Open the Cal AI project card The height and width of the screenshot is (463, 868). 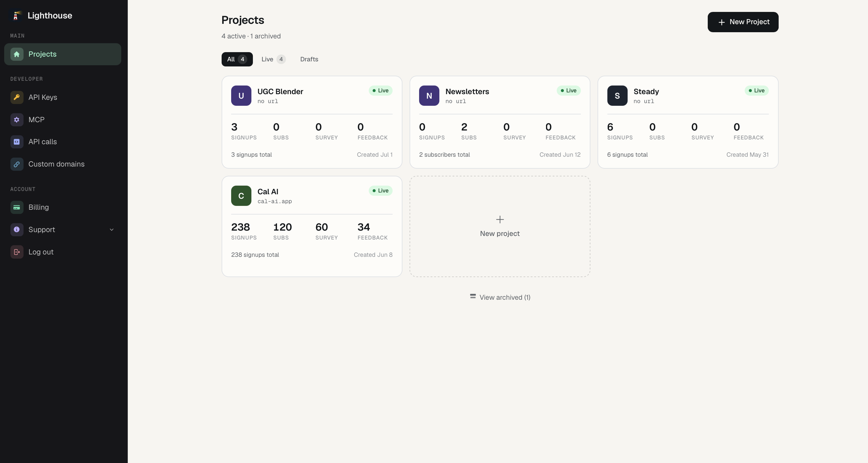point(312,226)
